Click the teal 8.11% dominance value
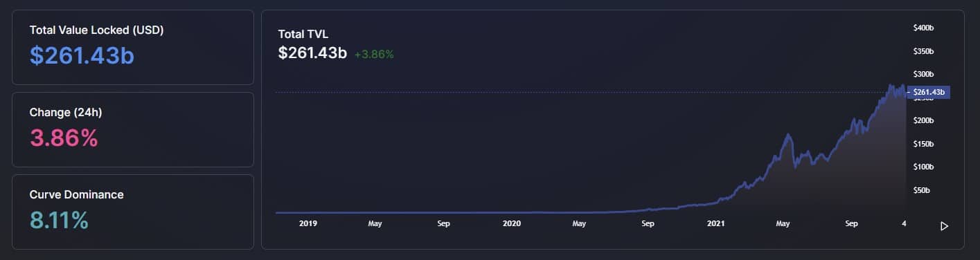This screenshot has height=260, width=980. point(59,221)
